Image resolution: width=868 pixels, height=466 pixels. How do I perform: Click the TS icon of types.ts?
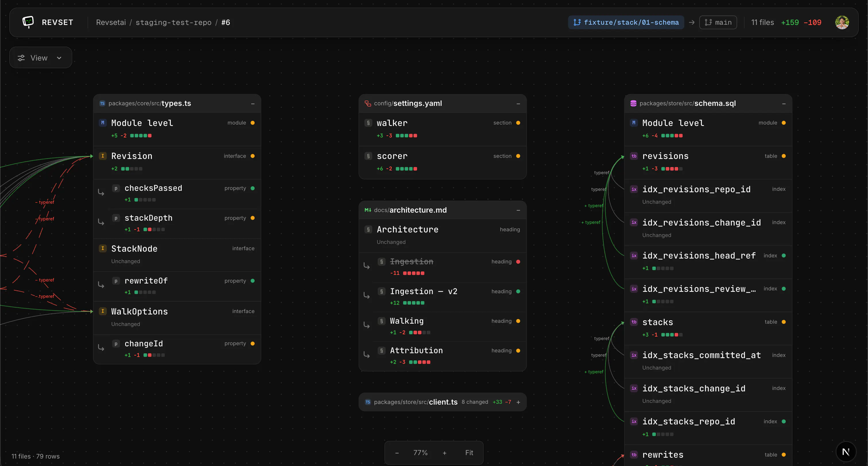click(x=102, y=103)
